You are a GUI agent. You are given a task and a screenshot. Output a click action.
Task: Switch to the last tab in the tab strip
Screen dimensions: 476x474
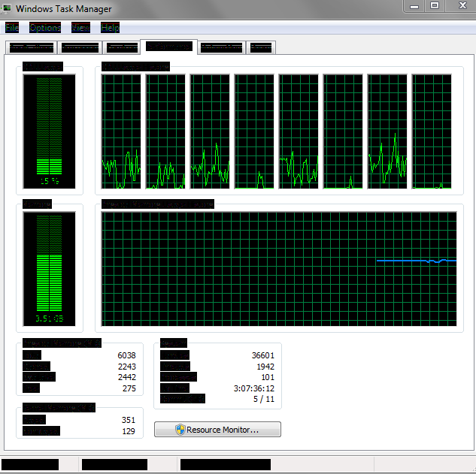point(261,47)
